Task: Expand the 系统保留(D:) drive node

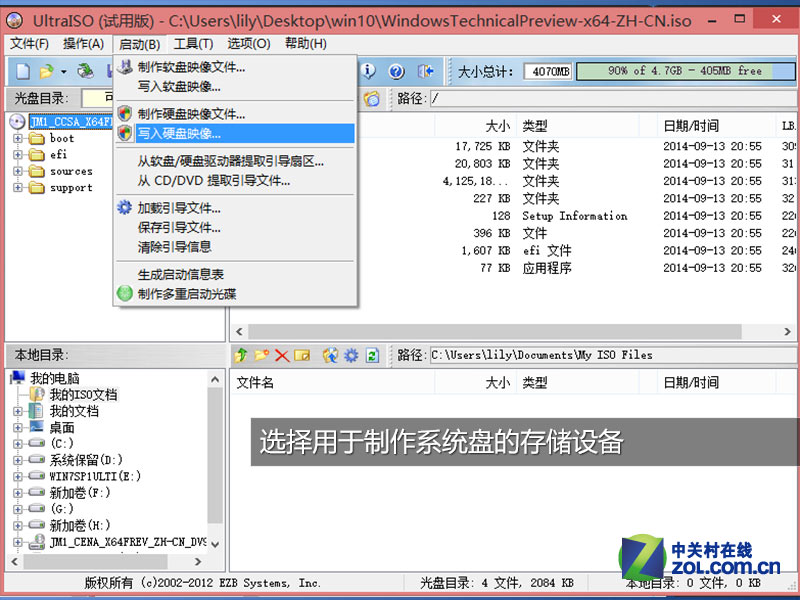Action: (x=18, y=460)
